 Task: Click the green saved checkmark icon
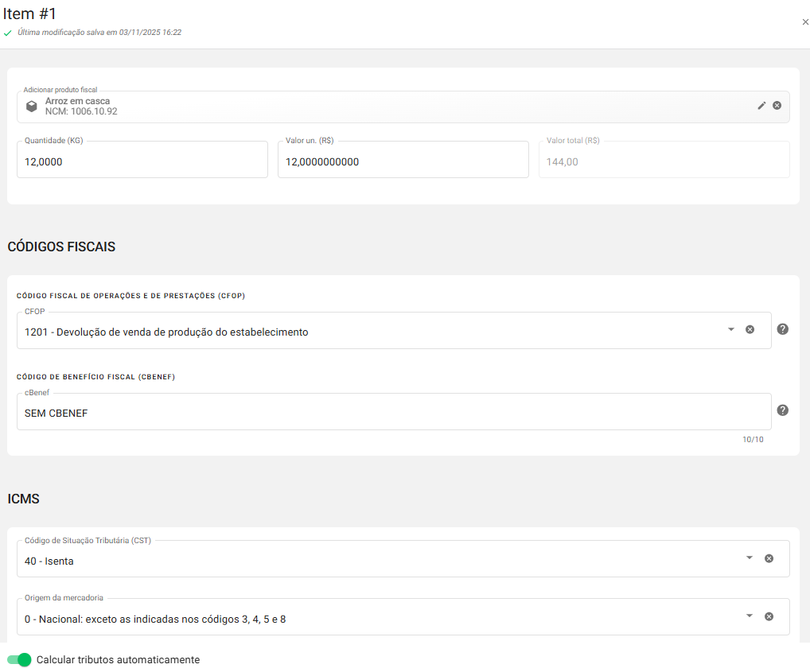pyautogui.click(x=8, y=33)
